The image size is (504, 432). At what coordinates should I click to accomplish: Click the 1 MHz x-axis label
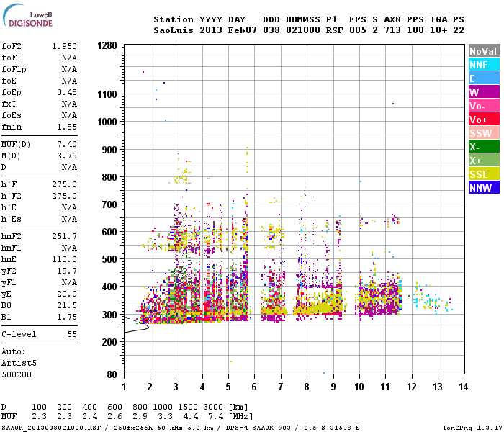tap(124, 387)
